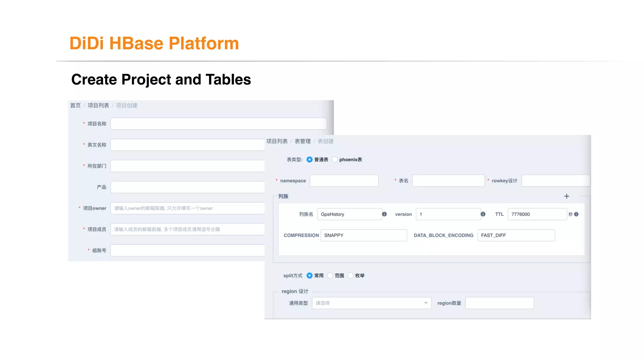Click the COMPRESSION label
Viewport: 644px width, 362px height.
click(x=301, y=235)
